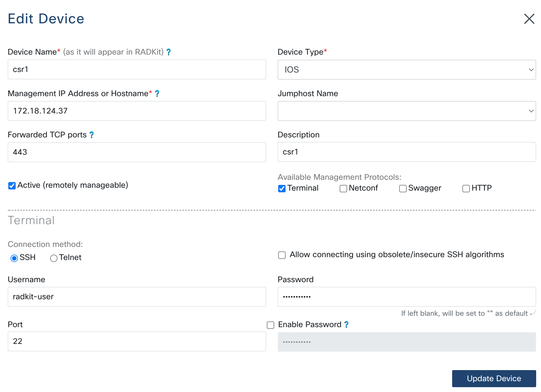Toggle Active (remotely manageable) checkbox

point(12,186)
